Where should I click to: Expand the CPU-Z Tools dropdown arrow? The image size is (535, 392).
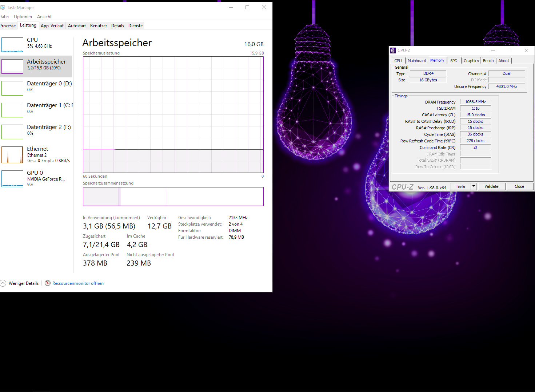474,186
